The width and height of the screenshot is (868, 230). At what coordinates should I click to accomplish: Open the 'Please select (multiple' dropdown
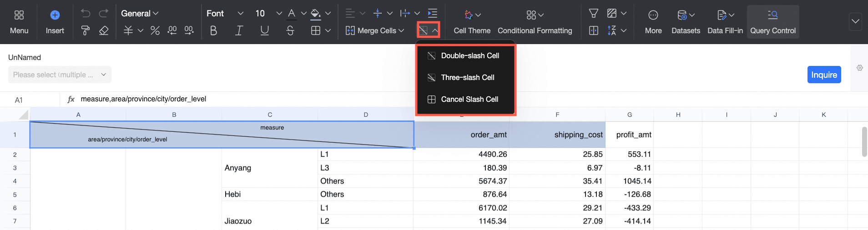click(x=60, y=75)
